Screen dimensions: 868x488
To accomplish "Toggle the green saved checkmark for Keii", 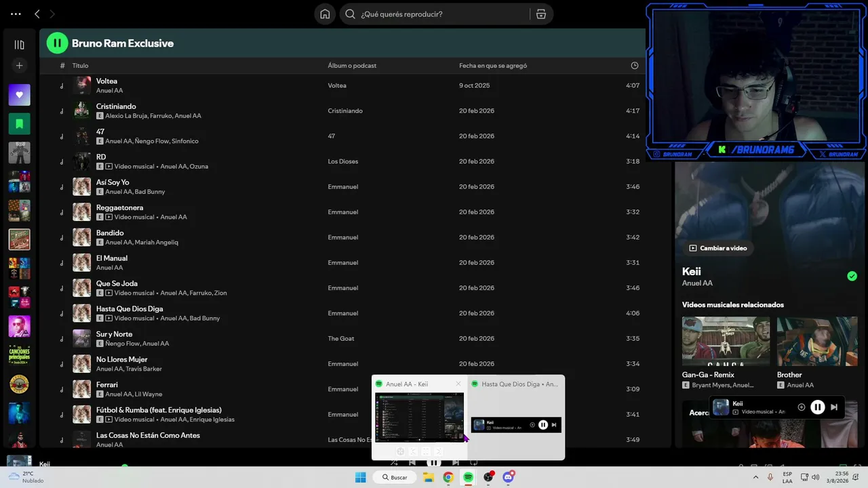I will (x=852, y=276).
